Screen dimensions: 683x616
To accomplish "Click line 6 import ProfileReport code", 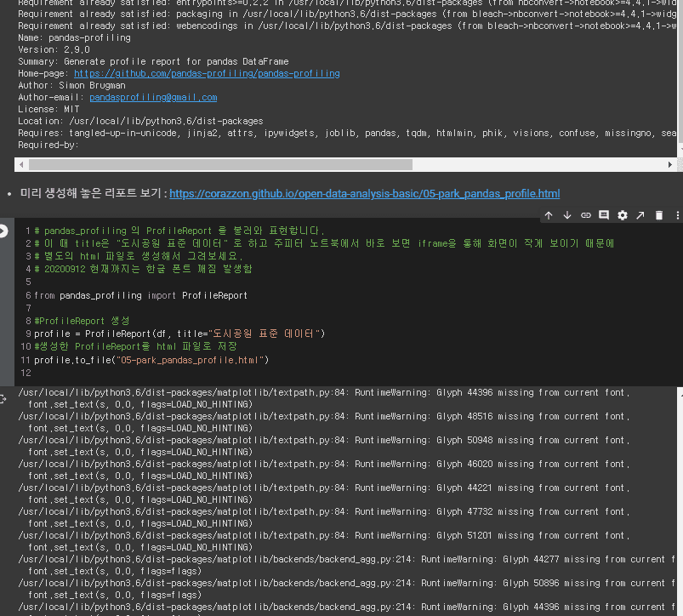I will 140,295.
